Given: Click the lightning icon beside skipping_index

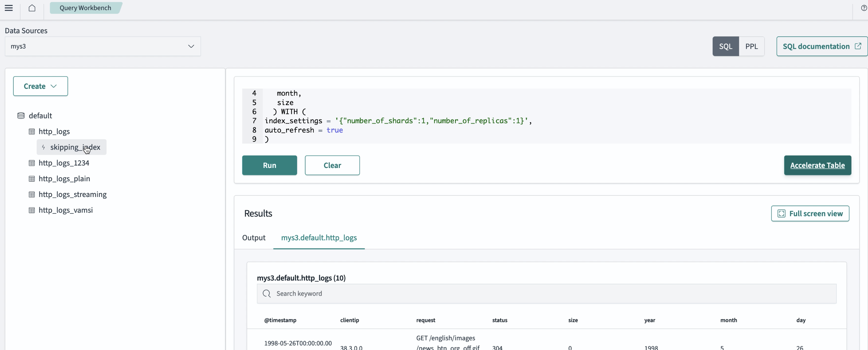Looking at the screenshot, I should click(x=43, y=147).
